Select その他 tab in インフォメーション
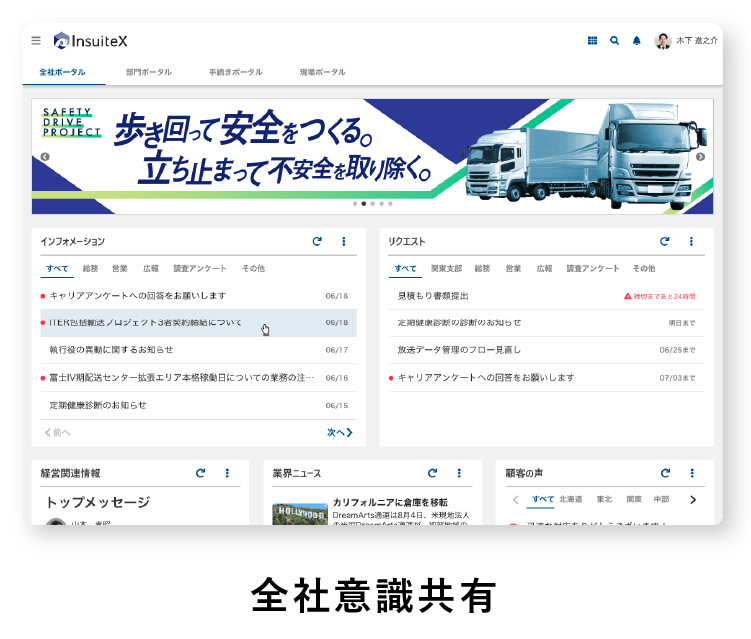751x639 pixels. (x=253, y=269)
